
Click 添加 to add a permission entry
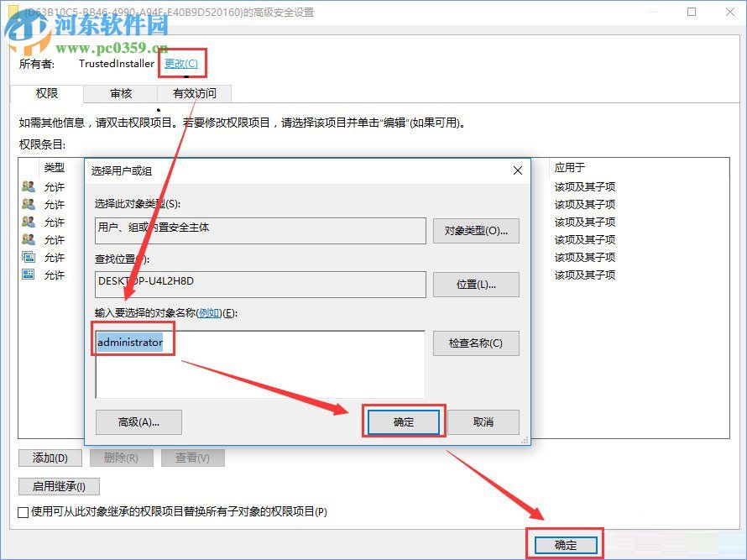(x=50, y=458)
